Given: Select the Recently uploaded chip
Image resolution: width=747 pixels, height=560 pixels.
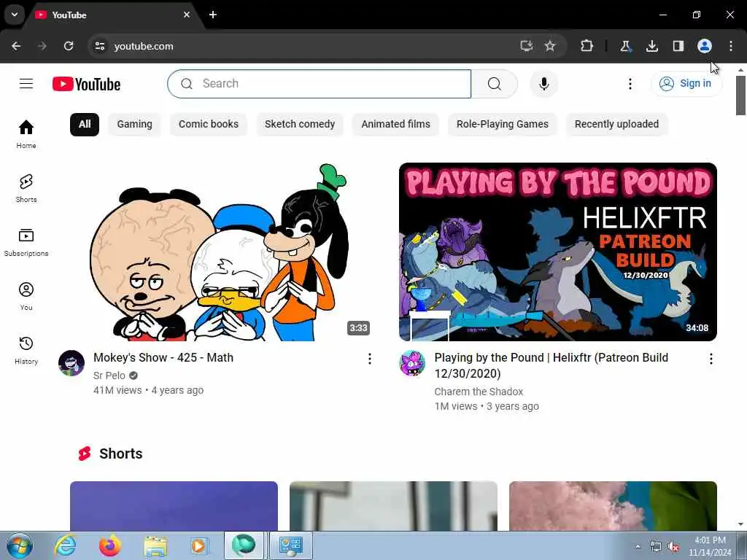Looking at the screenshot, I should pyautogui.click(x=616, y=124).
